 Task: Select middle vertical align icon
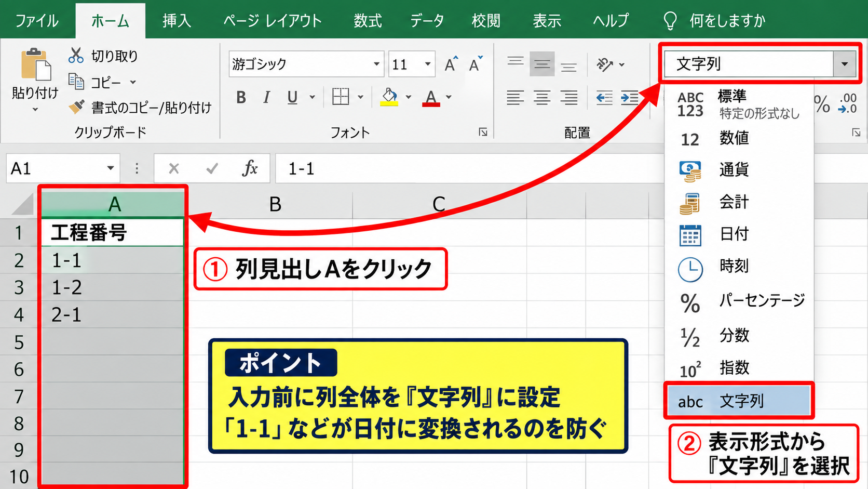pyautogui.click(x=542, y=64)
